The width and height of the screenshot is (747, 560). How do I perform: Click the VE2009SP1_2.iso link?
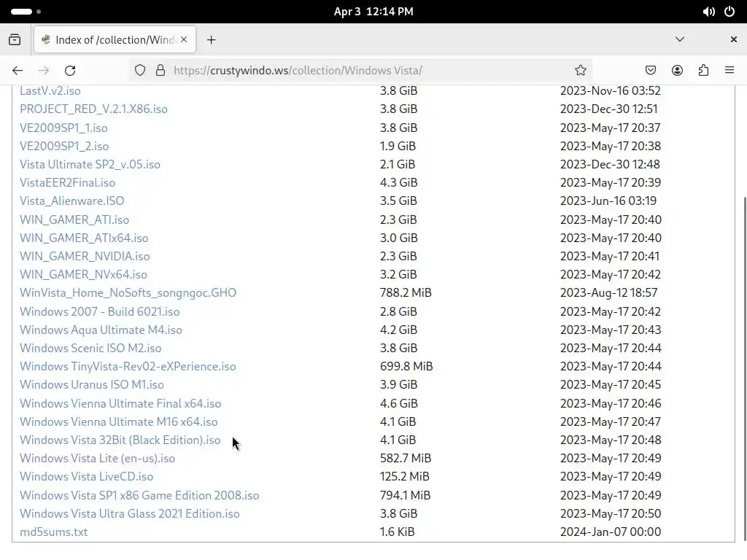click(x=64, y=146)
